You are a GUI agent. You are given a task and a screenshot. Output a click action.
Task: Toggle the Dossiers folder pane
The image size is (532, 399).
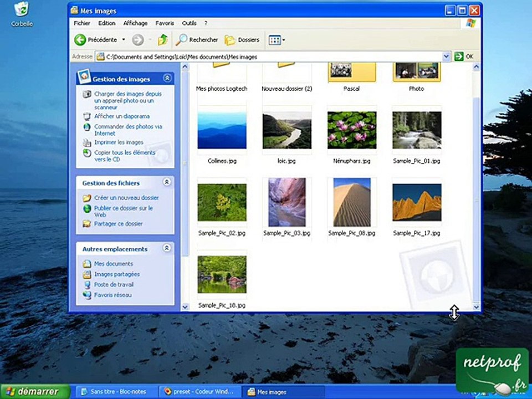242,40
